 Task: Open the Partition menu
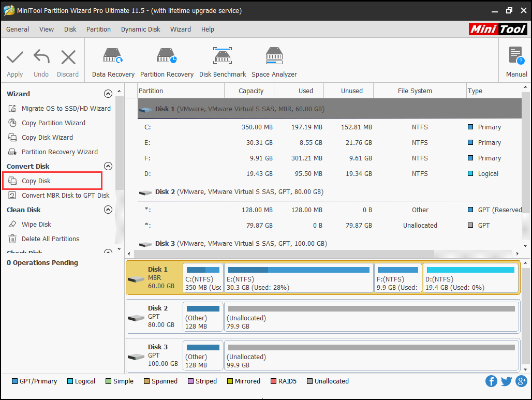(98, 29)
